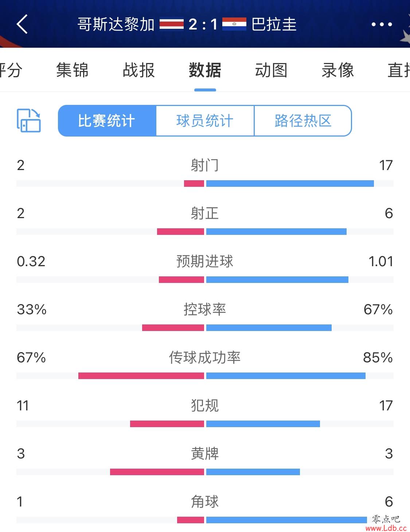Screen dimensions: 410x532
Task: Switch to the 路径热区 segment
Action: click(x=303, y=121)
